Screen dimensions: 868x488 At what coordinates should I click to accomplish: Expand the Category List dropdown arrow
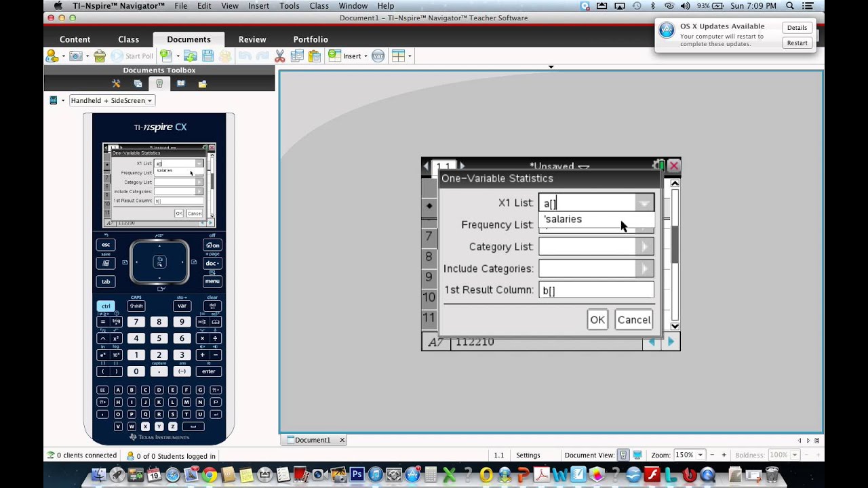(644, 247)
